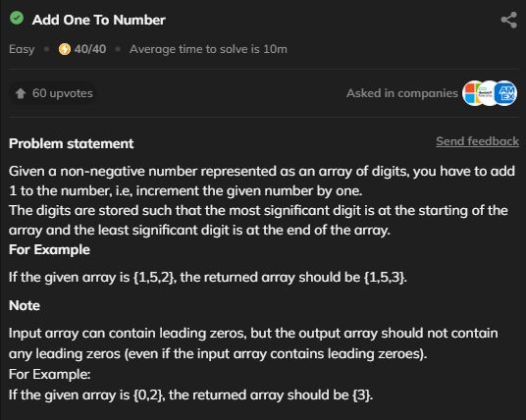The height and width of the screenshot is (420, 526).
Task: Click the share icon
Action: tap(509, 21)
